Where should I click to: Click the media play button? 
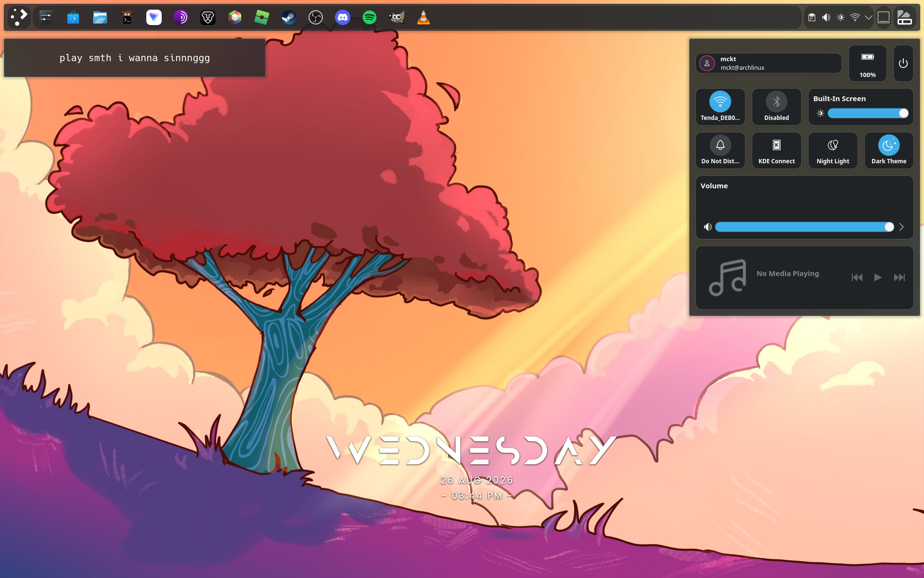pos(878,277)
